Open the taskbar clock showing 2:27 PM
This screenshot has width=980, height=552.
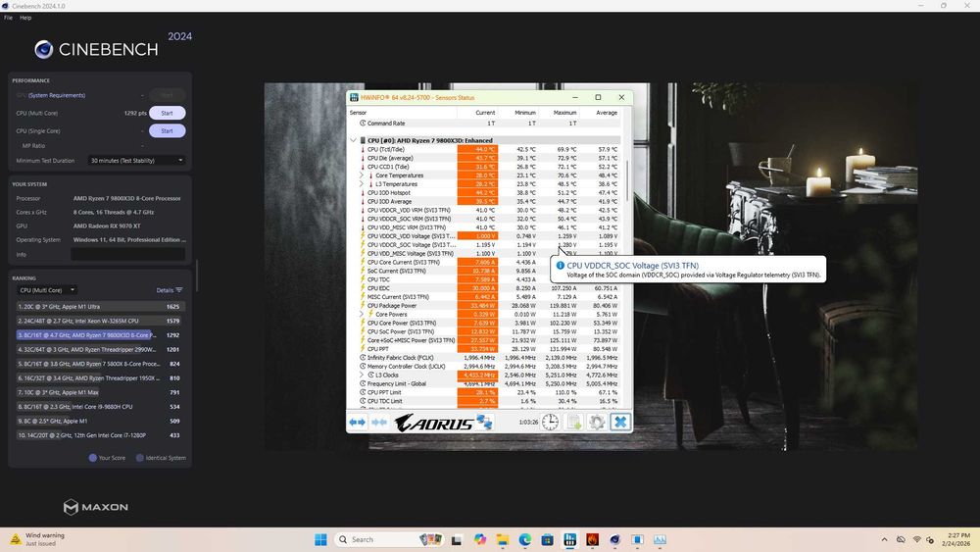[958, 539]
